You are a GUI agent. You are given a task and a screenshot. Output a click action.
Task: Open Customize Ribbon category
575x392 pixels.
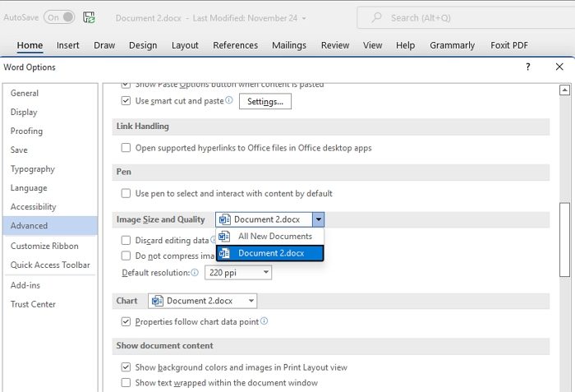(x=50, y=246)
